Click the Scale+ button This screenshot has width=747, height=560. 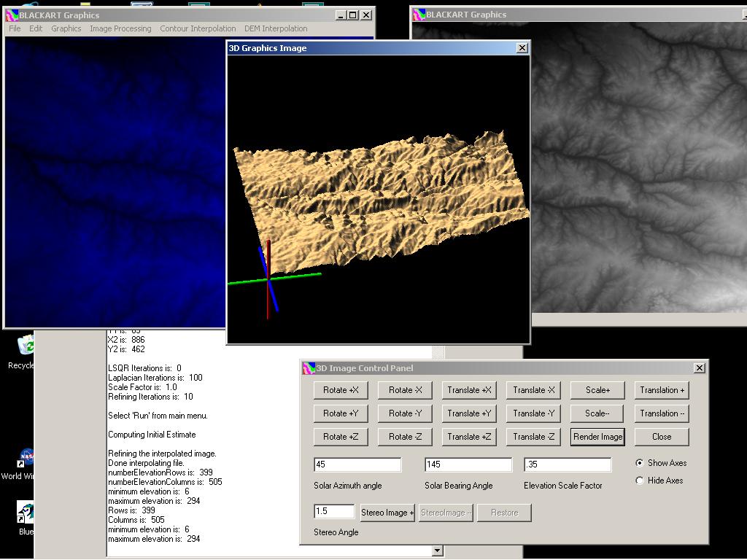pos(597,390)
